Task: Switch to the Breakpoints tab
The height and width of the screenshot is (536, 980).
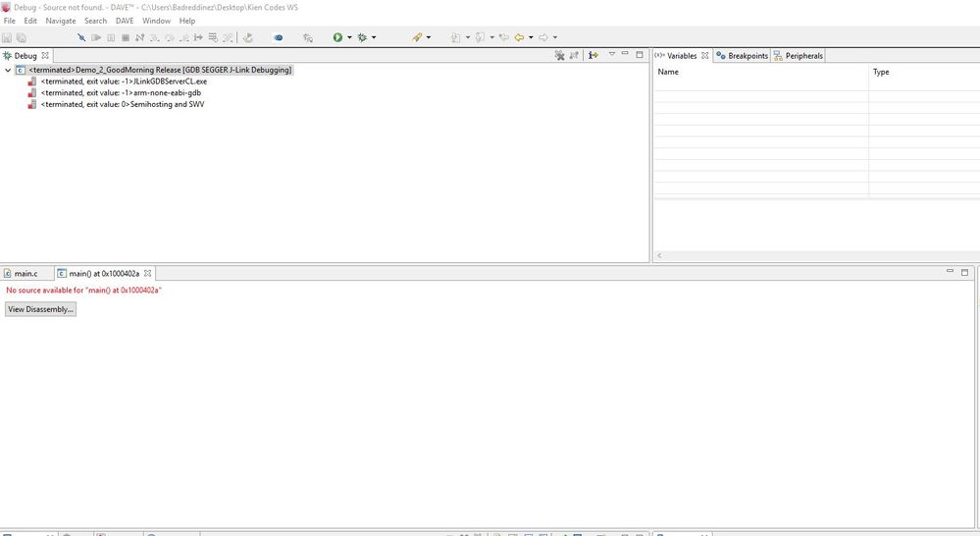Action: (x=742, y=56)
